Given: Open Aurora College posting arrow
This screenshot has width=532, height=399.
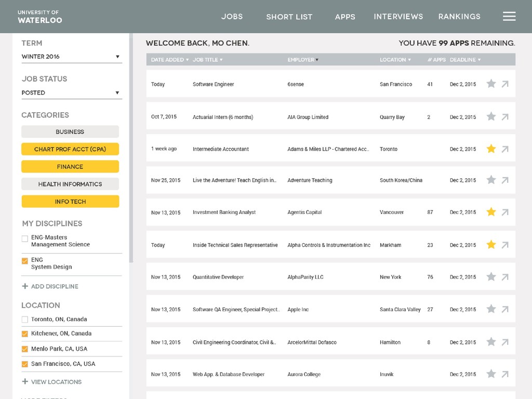Looking at the screenshot, I should click(505, 374).
